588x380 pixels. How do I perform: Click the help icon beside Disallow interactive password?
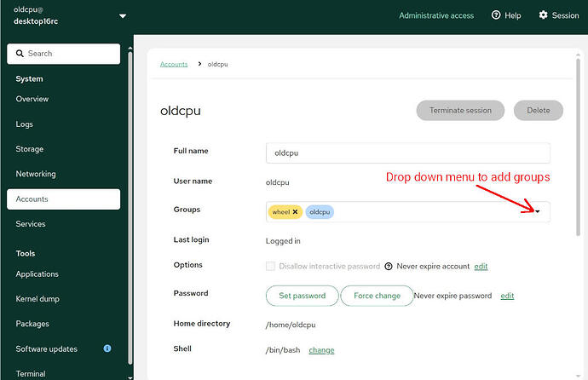point(389,266)
